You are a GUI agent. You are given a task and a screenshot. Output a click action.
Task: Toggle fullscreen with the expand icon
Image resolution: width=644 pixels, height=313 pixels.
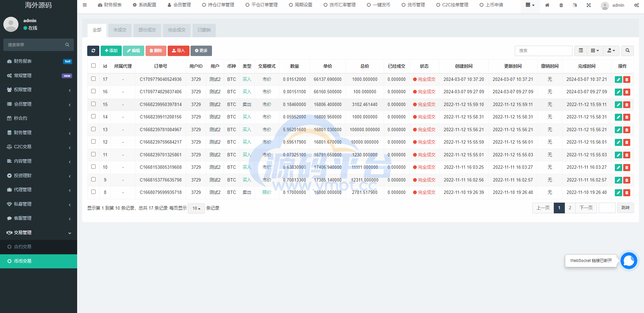[x=589, y=5]
